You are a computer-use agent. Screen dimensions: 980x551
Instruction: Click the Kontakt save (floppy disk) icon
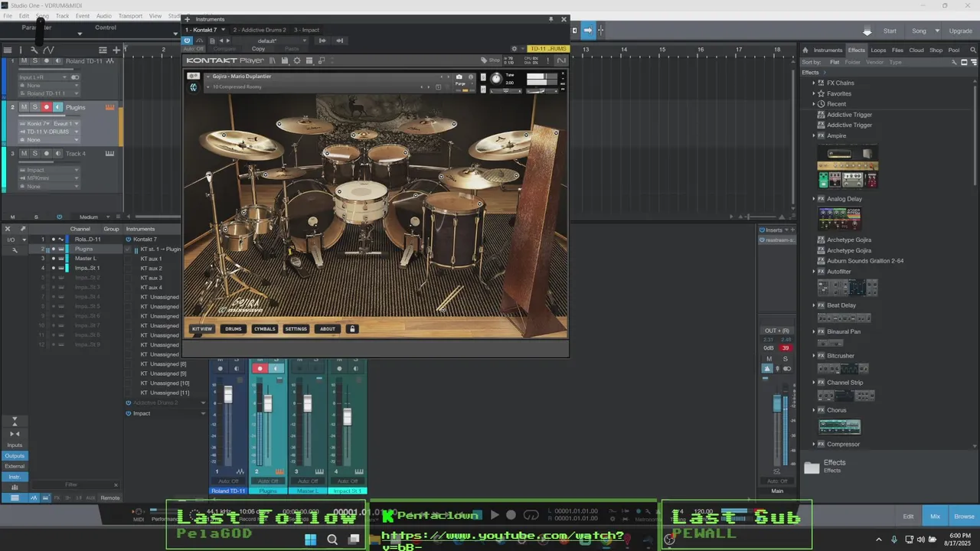coord(285,60)
